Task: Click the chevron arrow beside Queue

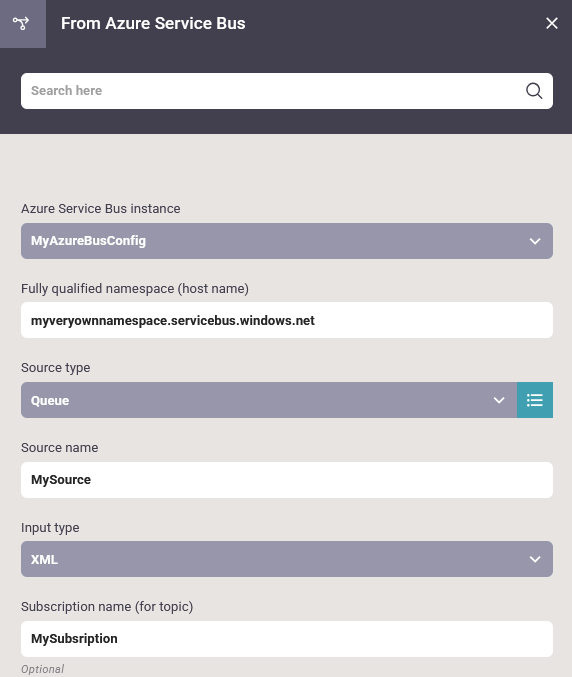Action: point(499,400)
